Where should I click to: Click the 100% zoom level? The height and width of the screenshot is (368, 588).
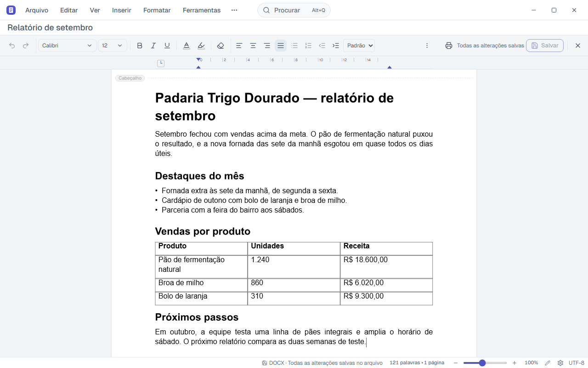tap(531, 363)
